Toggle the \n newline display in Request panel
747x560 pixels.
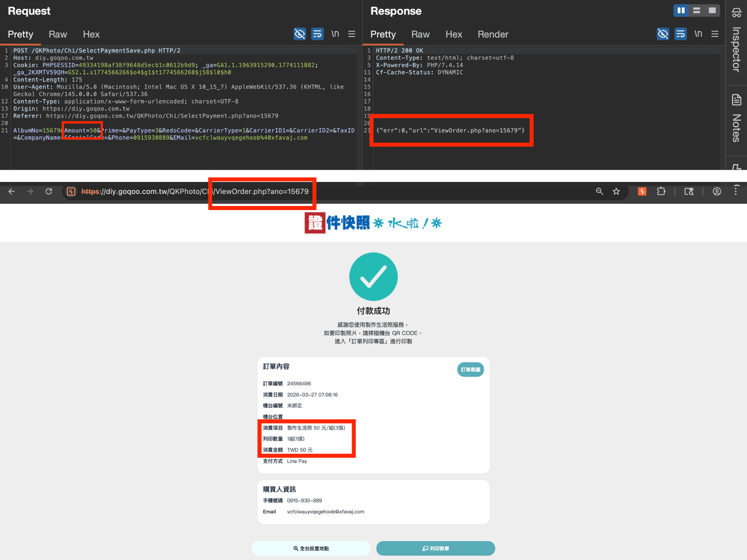pyautogui.click(x=335, y=34)
